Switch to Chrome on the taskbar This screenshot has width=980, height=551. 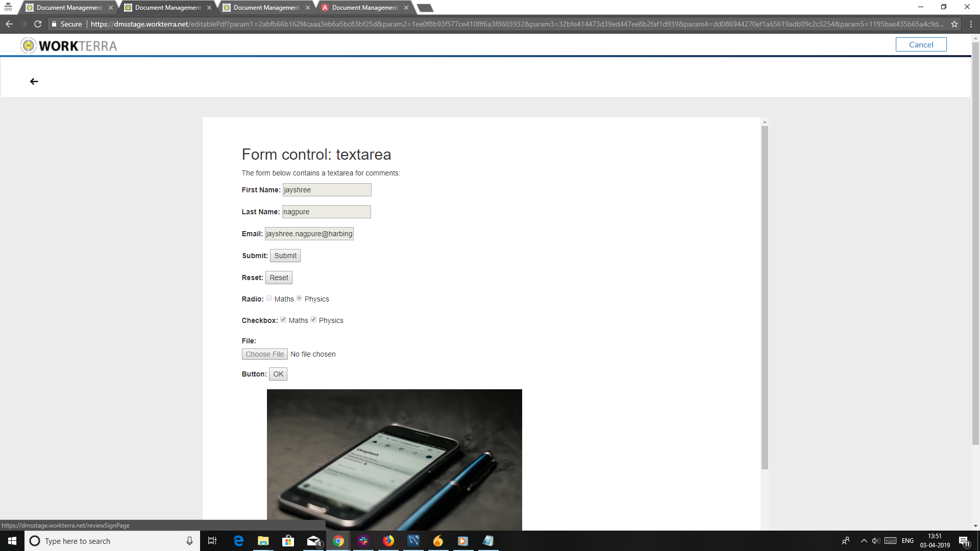tap(338, 541)
